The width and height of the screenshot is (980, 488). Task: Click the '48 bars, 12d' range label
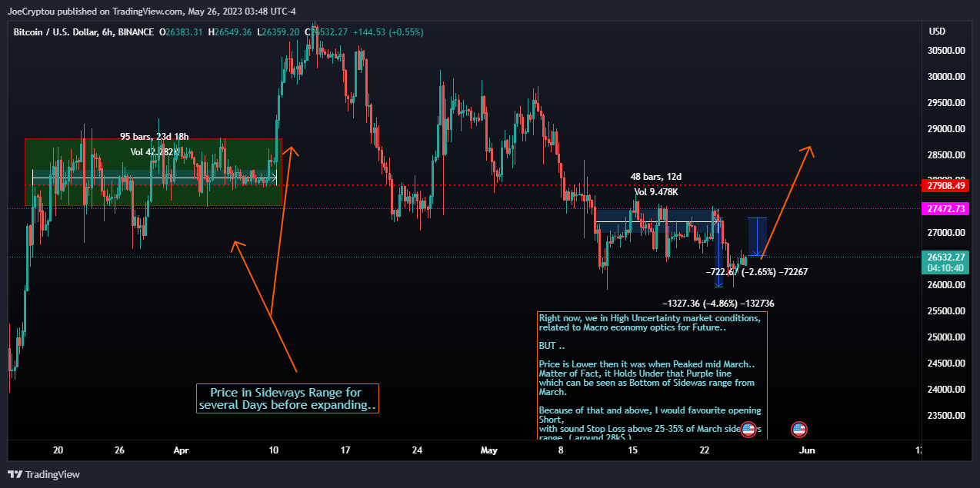656,177
